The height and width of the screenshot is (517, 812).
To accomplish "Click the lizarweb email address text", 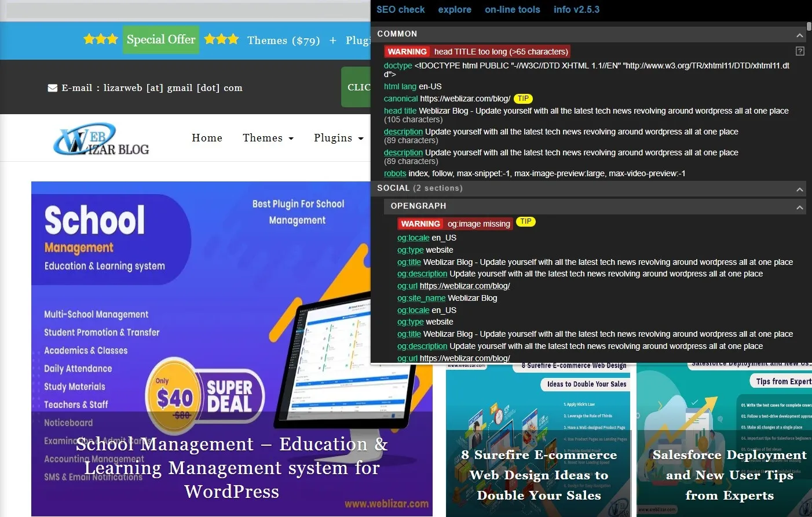I will 173,88.
